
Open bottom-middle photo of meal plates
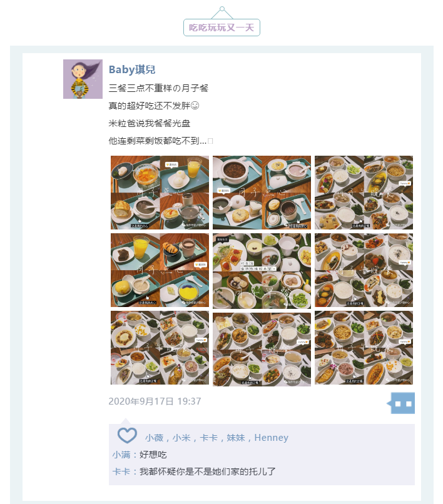[262, 349]
